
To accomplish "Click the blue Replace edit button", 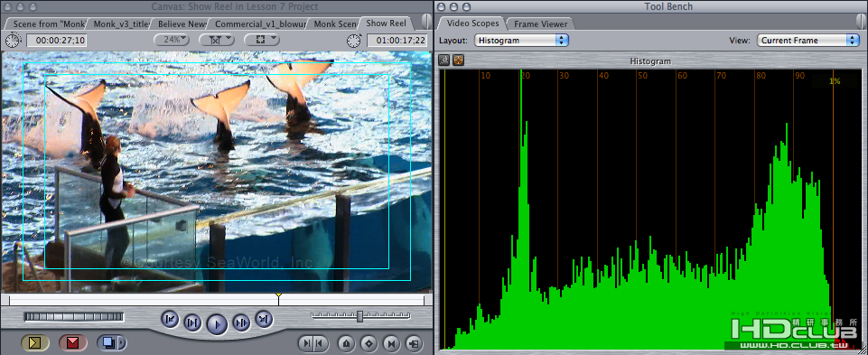I will click(x=108, y=343).
